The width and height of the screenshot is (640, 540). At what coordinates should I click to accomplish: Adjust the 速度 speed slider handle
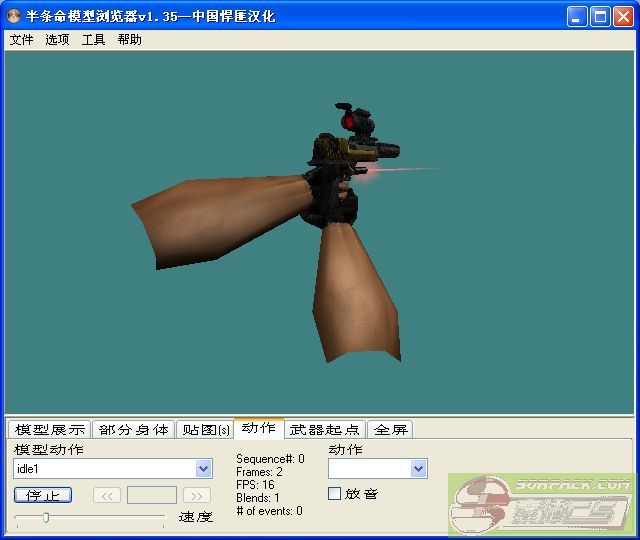(46, 518)
